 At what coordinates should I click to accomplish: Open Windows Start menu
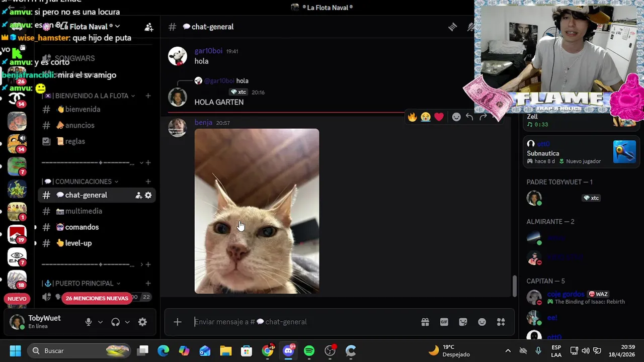[x=15, y=350]
